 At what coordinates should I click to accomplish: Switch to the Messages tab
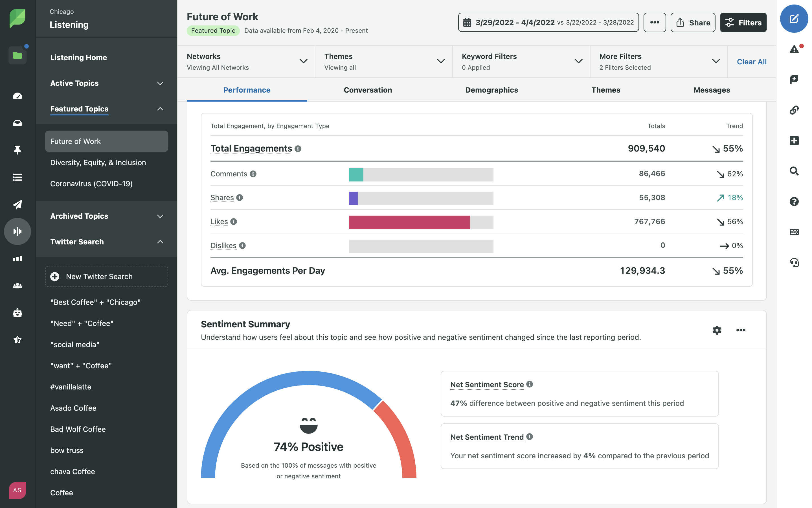[x=712, y=90]
